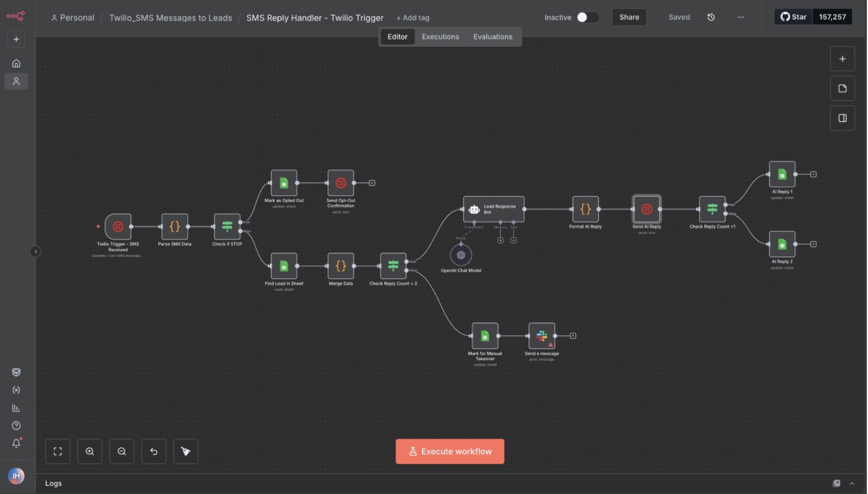868x494 pixels.
Task: Select AI Reply 1 sheet node
Action: [x=782, y=174]
